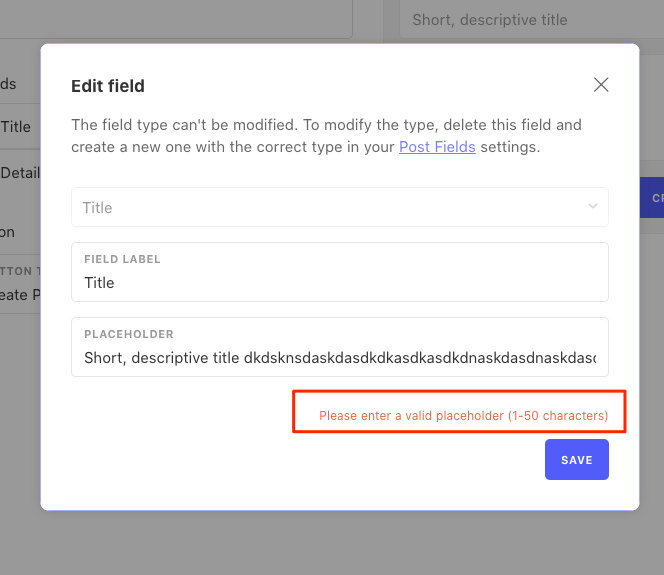Save the field changes
664x575 pixels.
(x=577, y=459)
